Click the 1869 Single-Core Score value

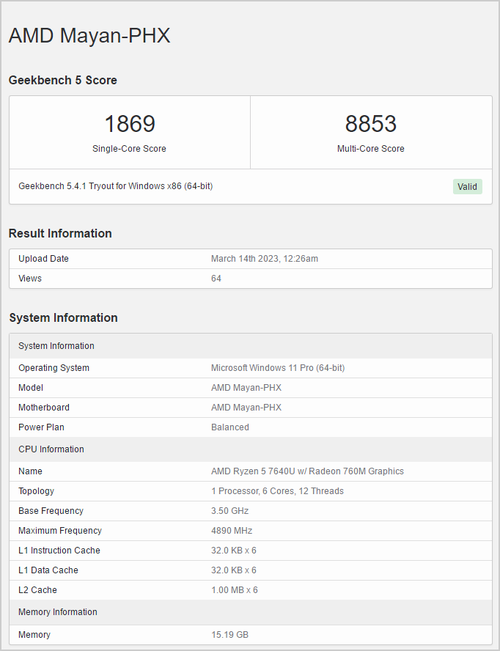(x=130, y=124)
